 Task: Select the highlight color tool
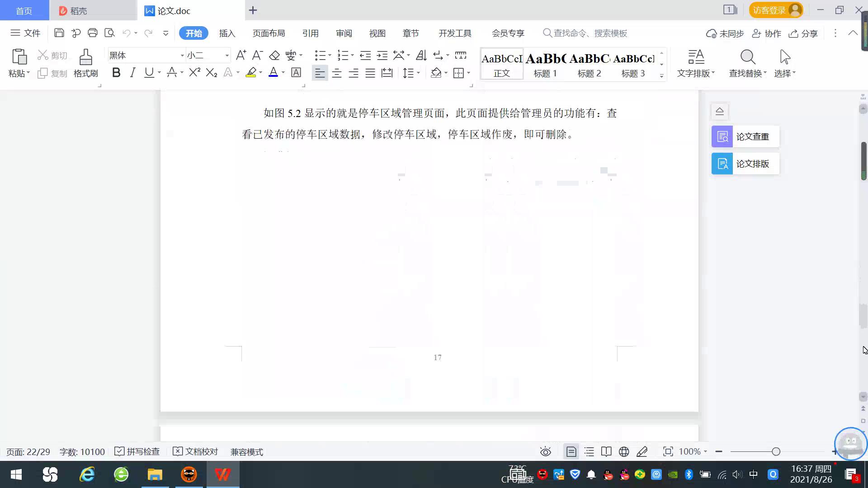tap(251, 73)
